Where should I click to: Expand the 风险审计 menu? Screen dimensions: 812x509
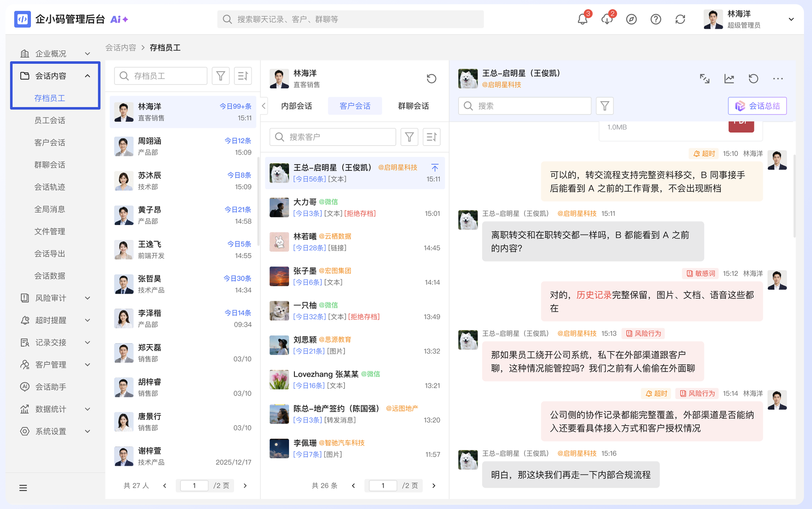pos(88,298)
